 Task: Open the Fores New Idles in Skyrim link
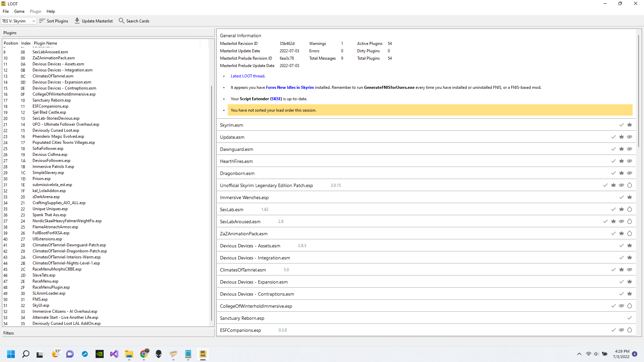pos(290,87)
